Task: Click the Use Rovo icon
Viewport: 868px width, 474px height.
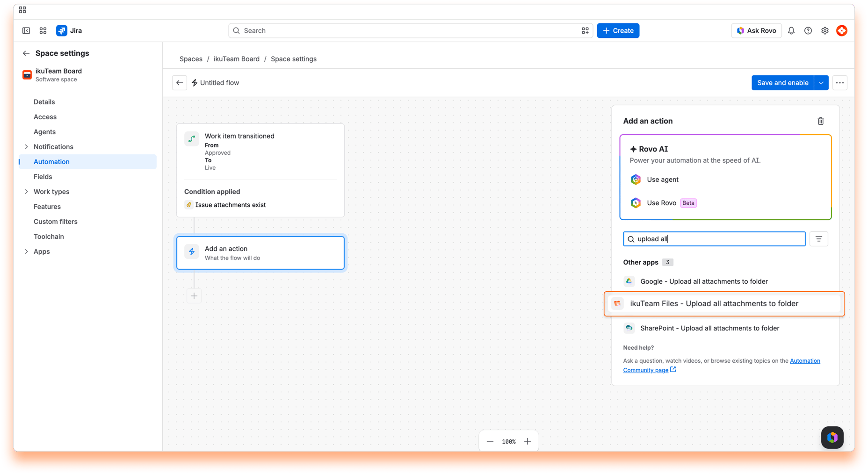Action: tap(636, 203)
